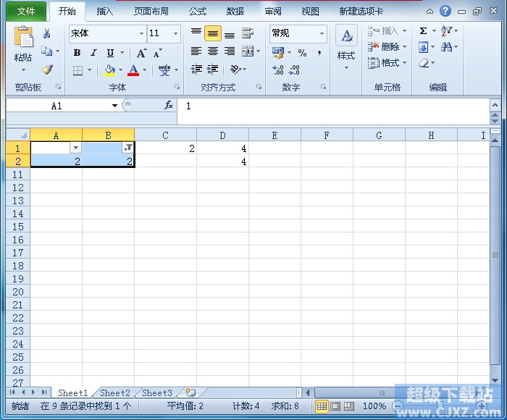Click the AutoSum sigma icon
Viewport: 507px width, 420px height.
423,31
